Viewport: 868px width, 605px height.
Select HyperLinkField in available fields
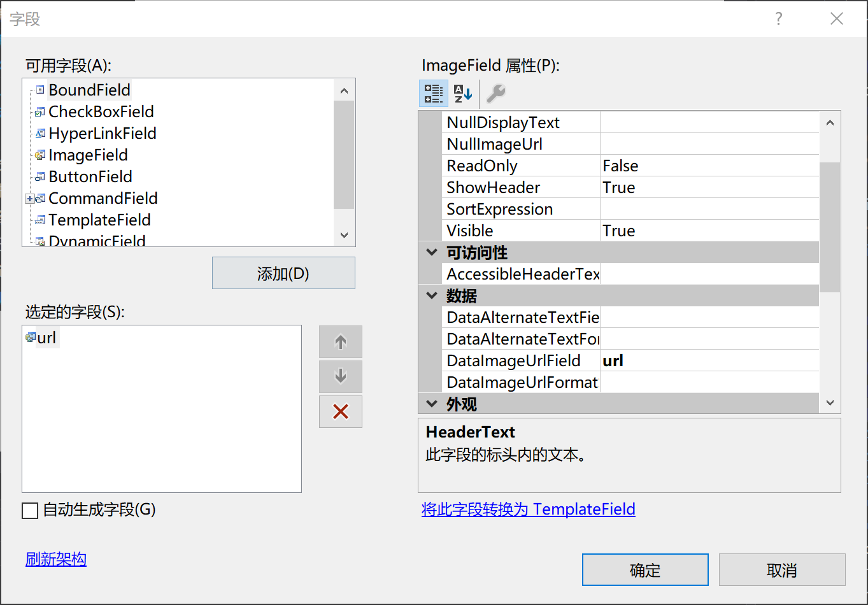click(103, 133)
